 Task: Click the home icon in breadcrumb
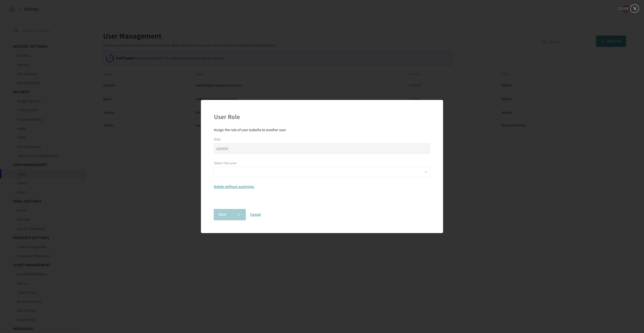point(12,9)
